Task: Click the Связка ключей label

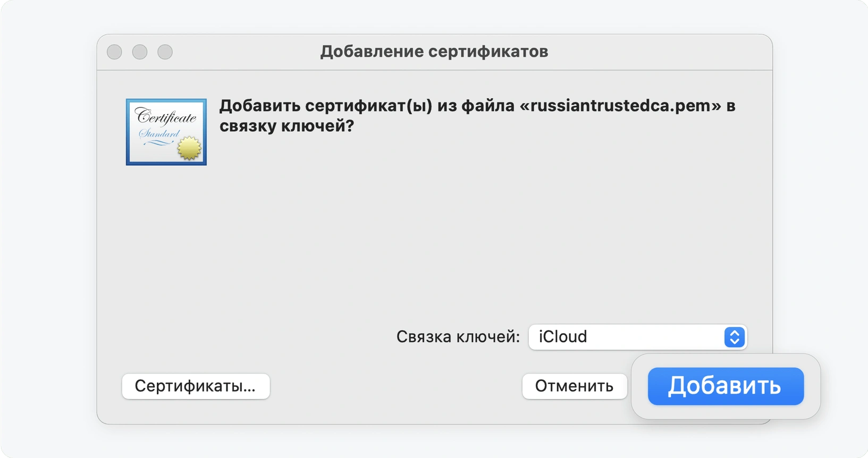Action: coord(458,337)
